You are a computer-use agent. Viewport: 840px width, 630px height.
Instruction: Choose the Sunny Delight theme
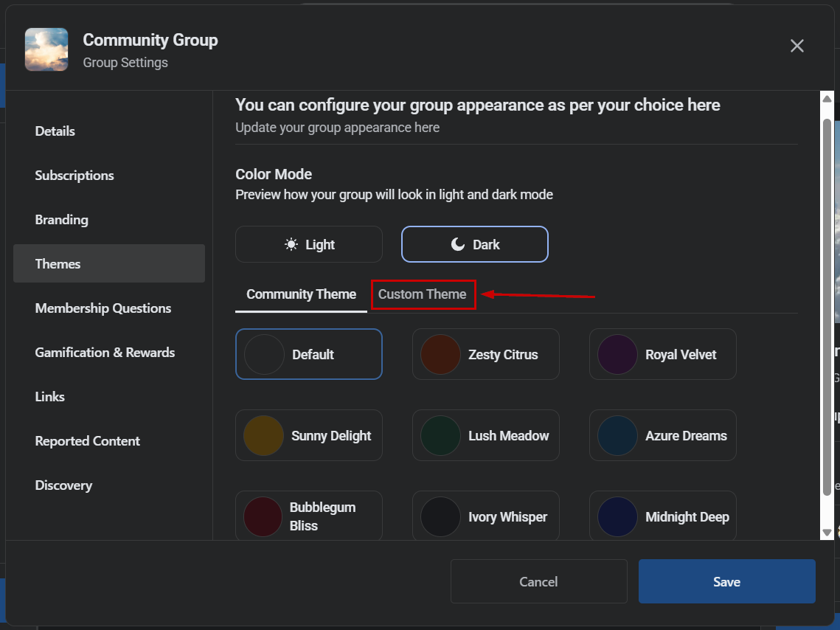309,435
